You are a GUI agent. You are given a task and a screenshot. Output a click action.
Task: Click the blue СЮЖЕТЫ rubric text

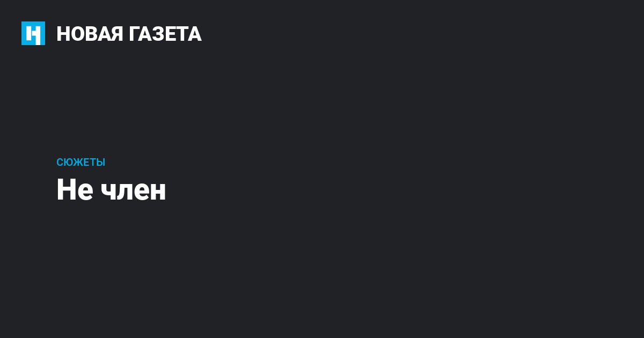click(x=81, y=162)
